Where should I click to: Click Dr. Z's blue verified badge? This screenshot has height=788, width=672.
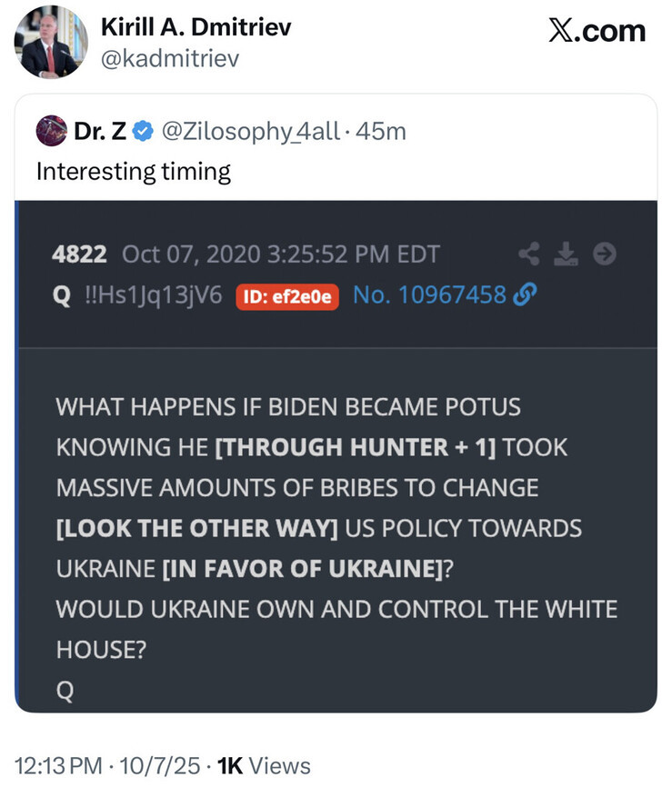tap(143, 132)
